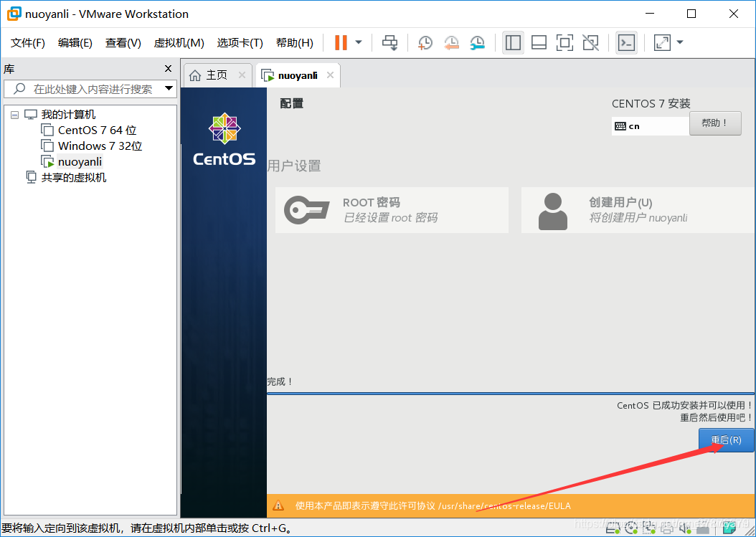
Task: Click the network adapter status icon
Action: point(649,529)
